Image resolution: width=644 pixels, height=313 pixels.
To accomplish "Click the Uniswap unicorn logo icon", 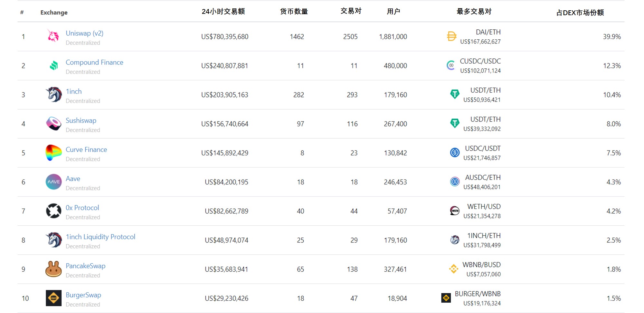I will [53, 36].
